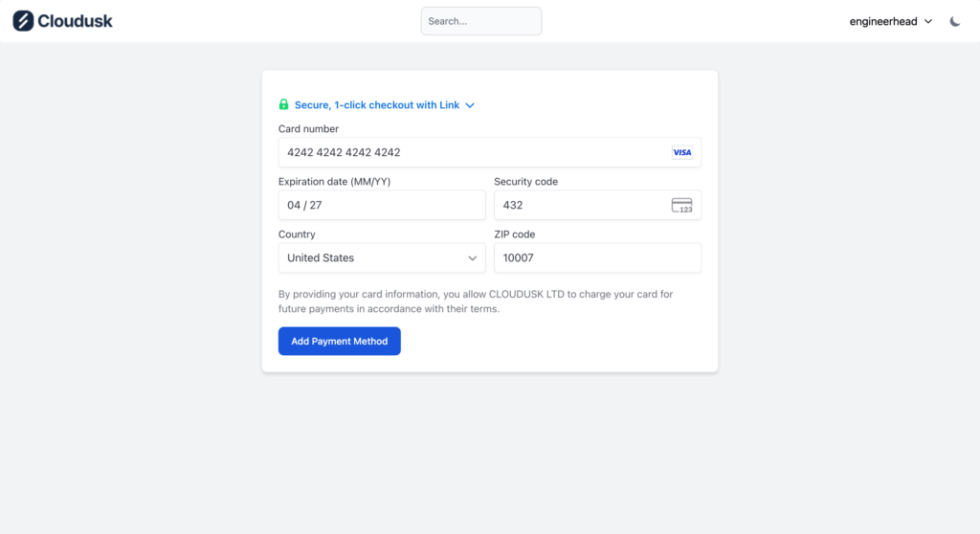The height and width of the screenshot is (534, 980).
Task: Click the Country dropdown arrow
Action: pyautogui.click(x=473, y=258)
